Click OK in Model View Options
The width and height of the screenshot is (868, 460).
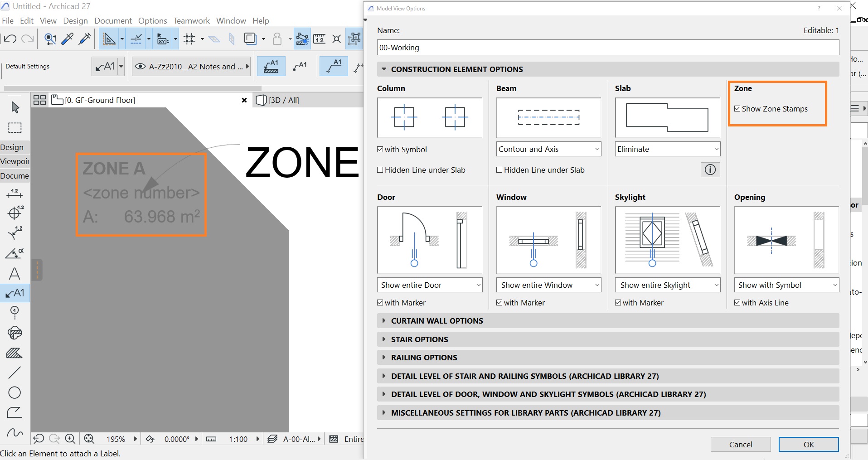(x=809, y=445)
